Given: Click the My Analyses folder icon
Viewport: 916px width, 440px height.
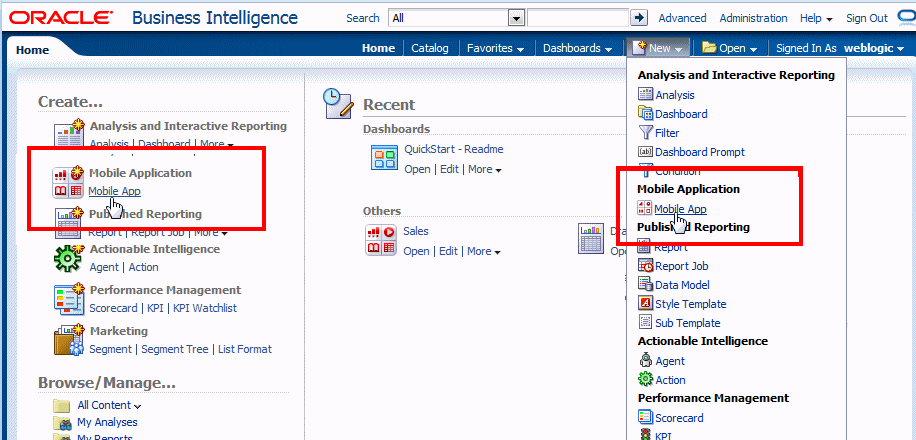Looking at the screenshot, I should click(x=62, y=422).
